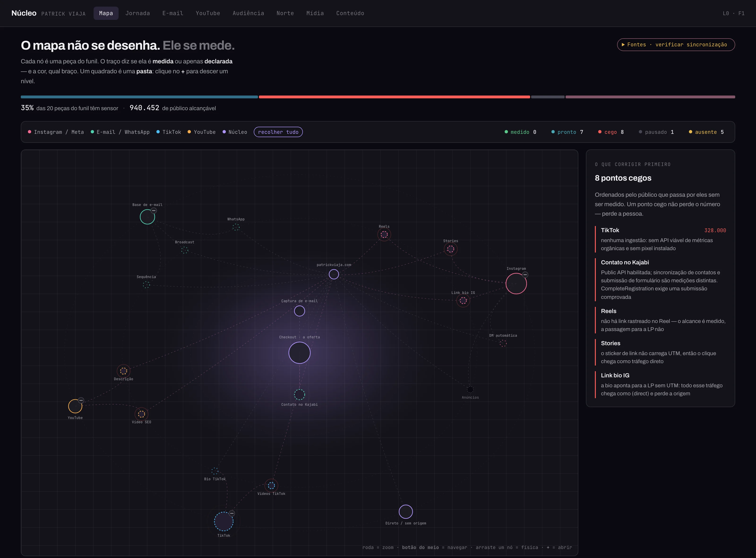
Task: Click the Link bio IG node
Action: [x=463, y=300]
